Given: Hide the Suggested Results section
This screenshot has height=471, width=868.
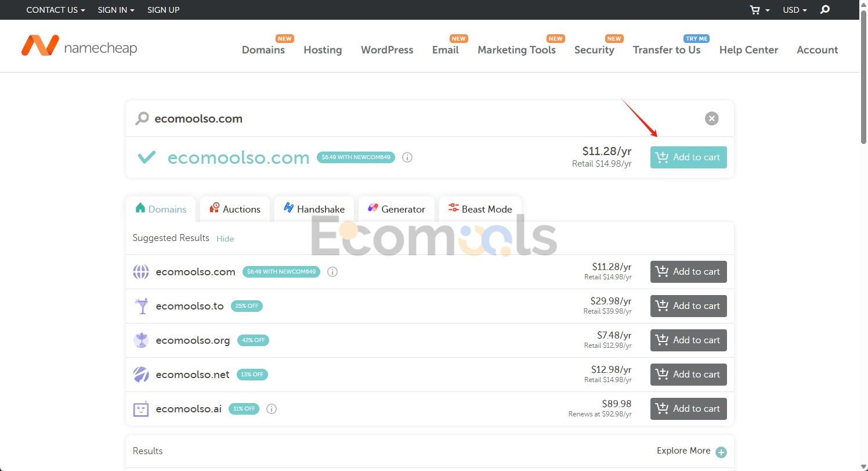Looking at the screenshot, I should (225, 239).
